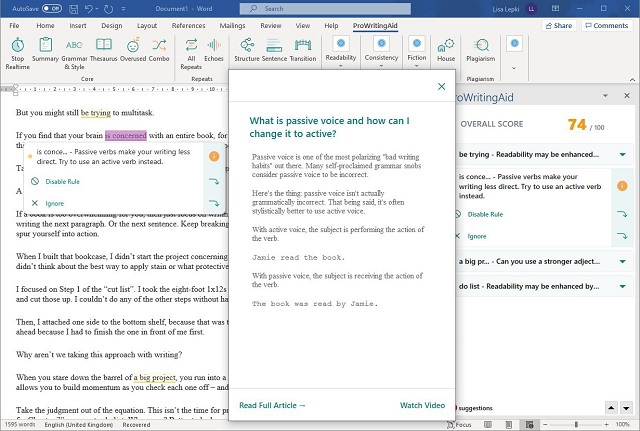The height and width of the screenshot is (431, 640).
Task: Open the Comments pane
Action: (607, 25)
